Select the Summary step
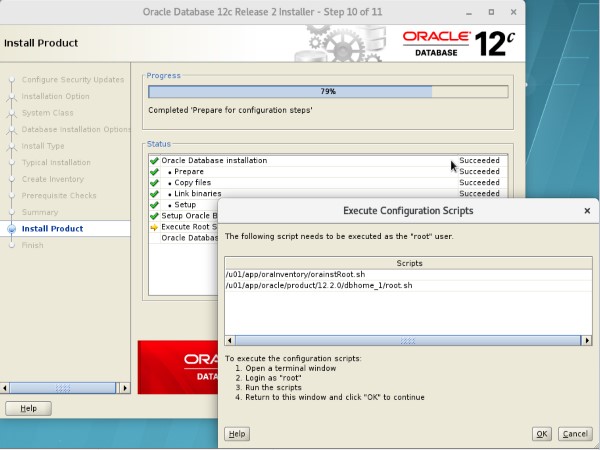 click(x=40, y=212)
